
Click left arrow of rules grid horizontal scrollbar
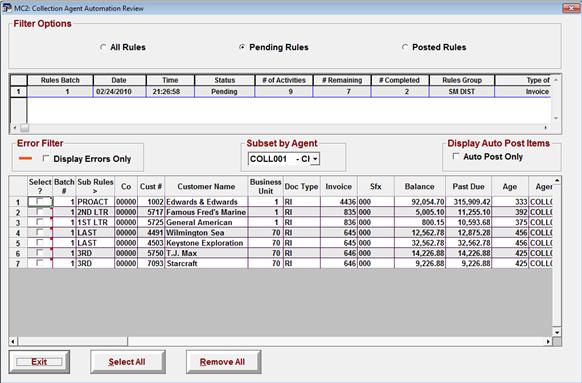[x=14, y=128]
